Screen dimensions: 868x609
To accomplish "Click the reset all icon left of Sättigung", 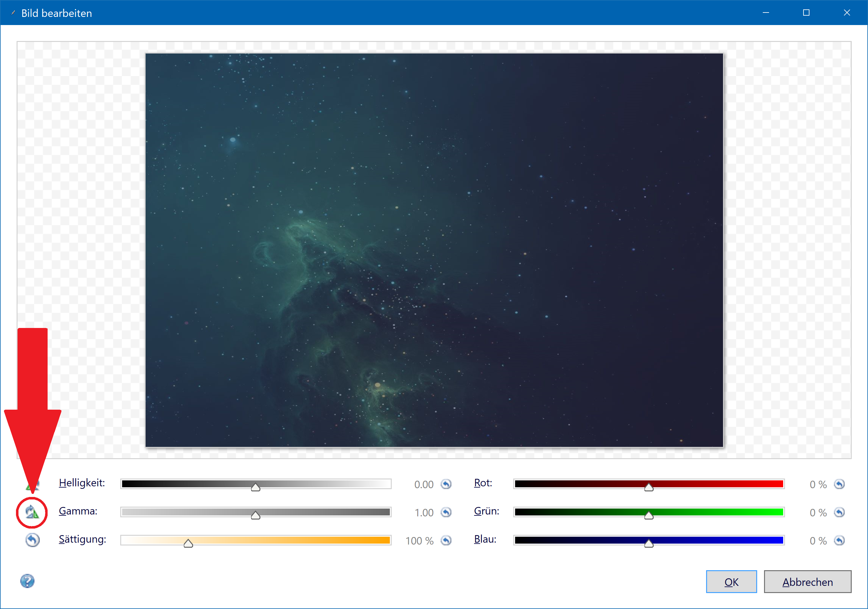I will click(33, 540).
